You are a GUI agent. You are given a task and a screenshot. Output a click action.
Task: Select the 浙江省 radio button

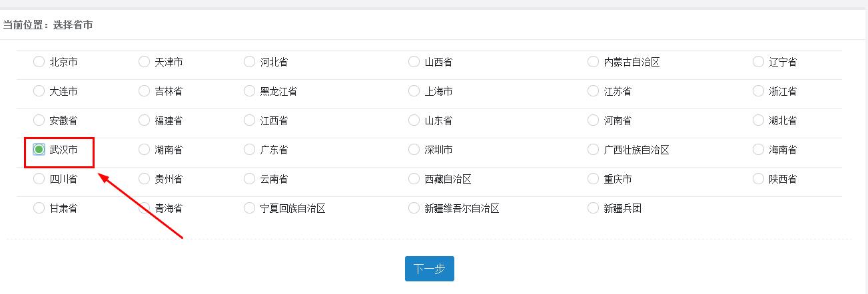coord(758,91)
